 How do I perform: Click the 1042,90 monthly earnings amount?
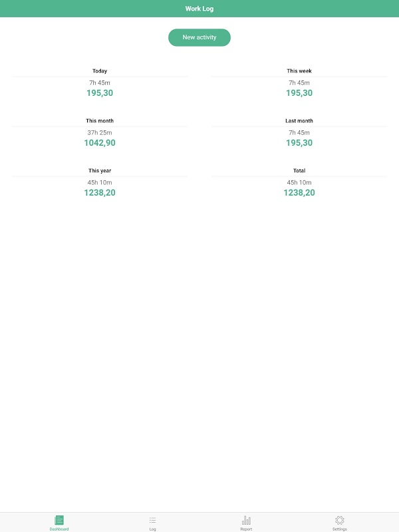[100, 143]
